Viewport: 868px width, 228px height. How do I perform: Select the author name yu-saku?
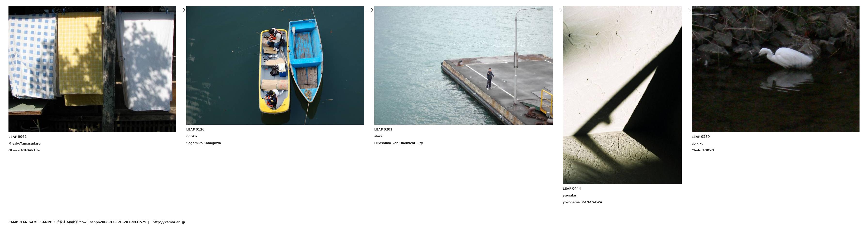569,196
